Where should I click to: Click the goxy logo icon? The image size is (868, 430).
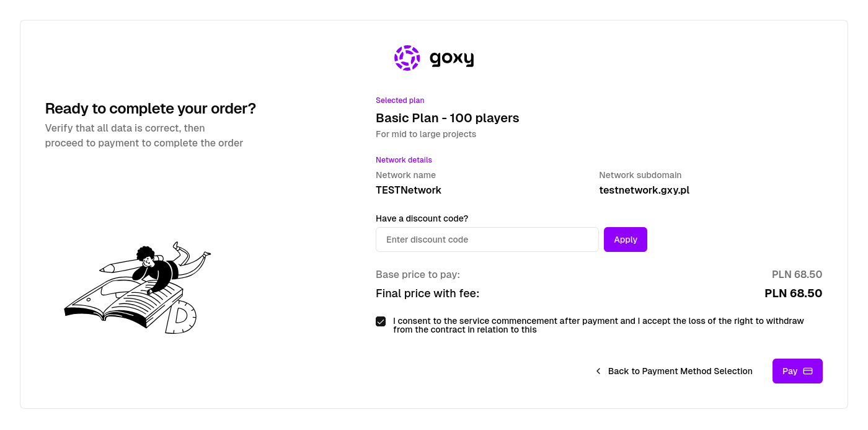(x=407, y=58)
